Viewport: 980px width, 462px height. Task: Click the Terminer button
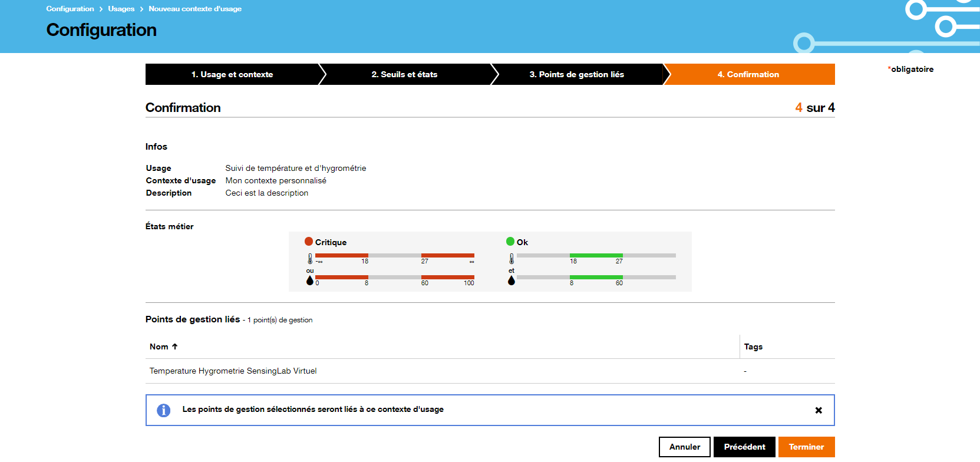coord(806,447)
